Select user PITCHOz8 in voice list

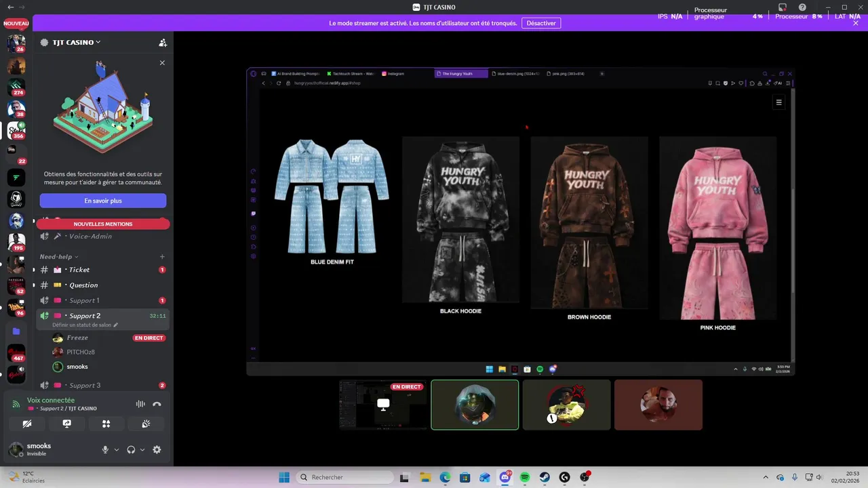click(81, 352)
